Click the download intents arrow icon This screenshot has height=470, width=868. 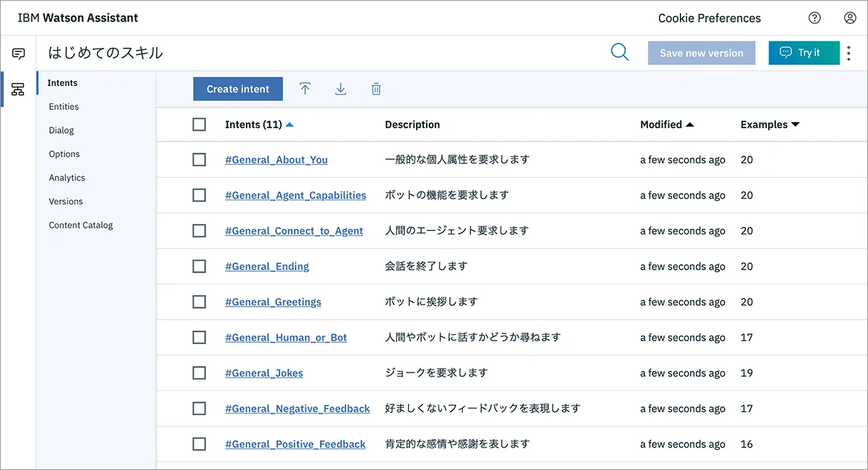point(341,89)
